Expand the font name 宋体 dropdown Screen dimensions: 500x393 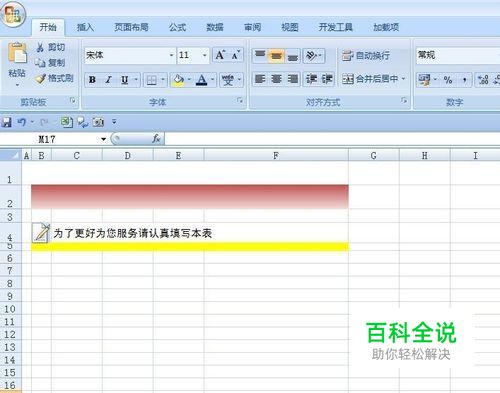[171, 55]
